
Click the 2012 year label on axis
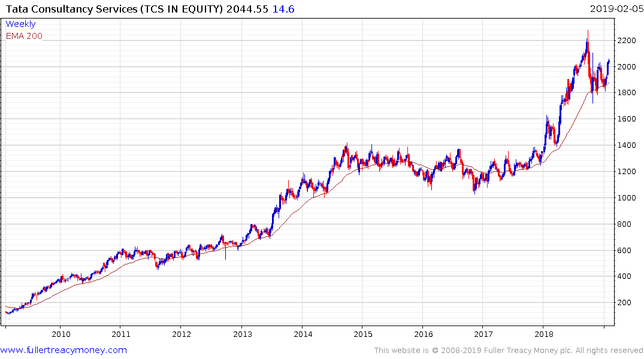182,334
